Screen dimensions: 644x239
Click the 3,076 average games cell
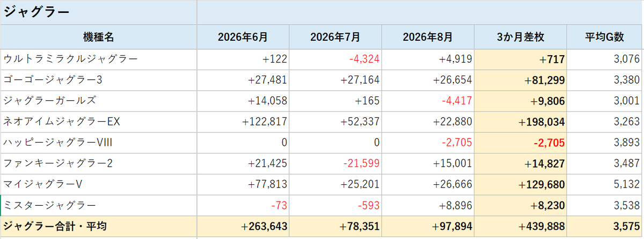tap(605, 59)
